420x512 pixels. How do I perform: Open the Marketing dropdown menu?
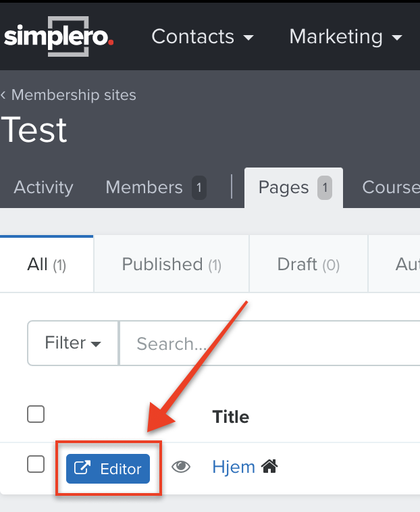click(346, 36)
